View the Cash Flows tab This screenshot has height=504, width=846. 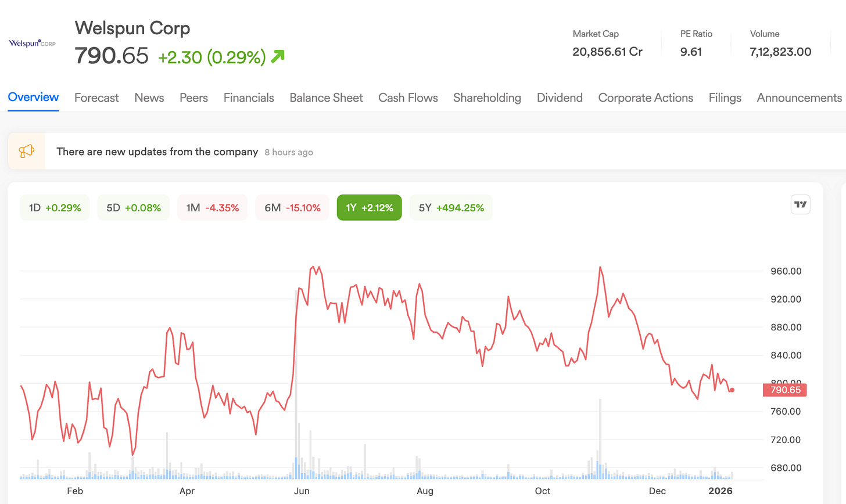coord(408,98)
